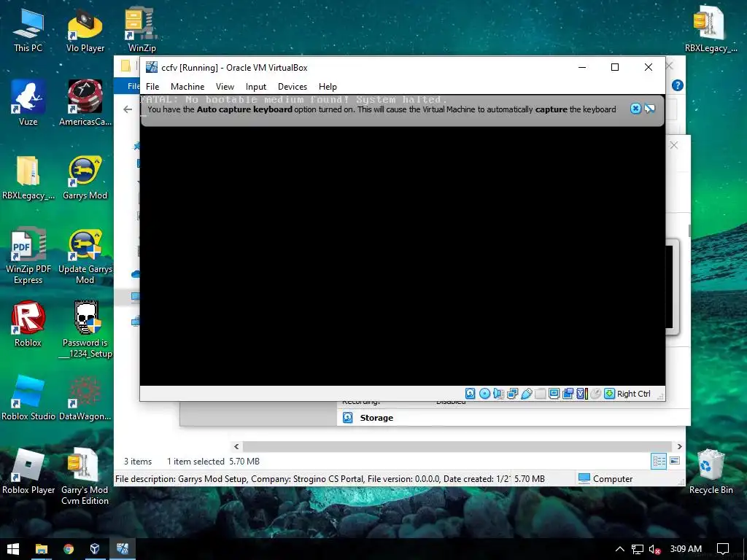Click the network tray icon
747x560 pixels.
pos(638,549)
